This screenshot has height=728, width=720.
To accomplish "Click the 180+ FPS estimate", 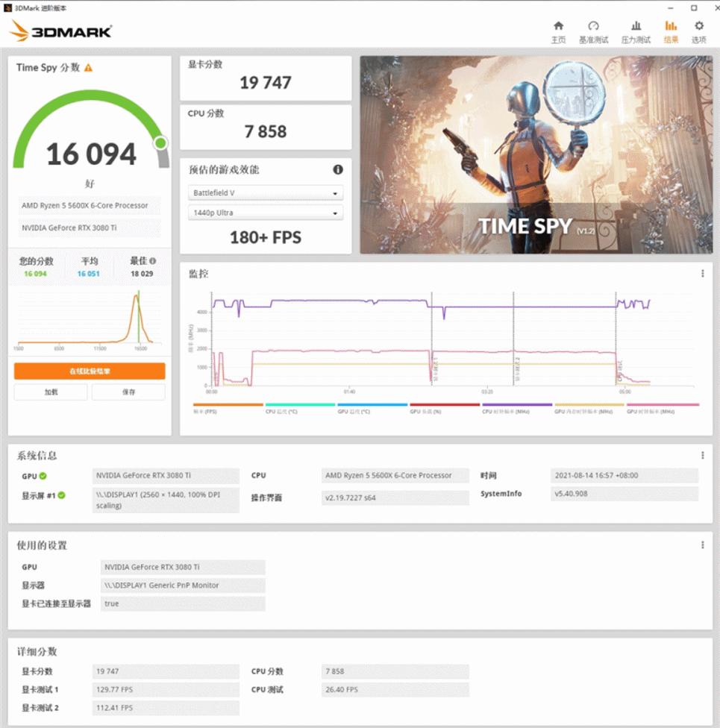I will click(x=265, y=238).
